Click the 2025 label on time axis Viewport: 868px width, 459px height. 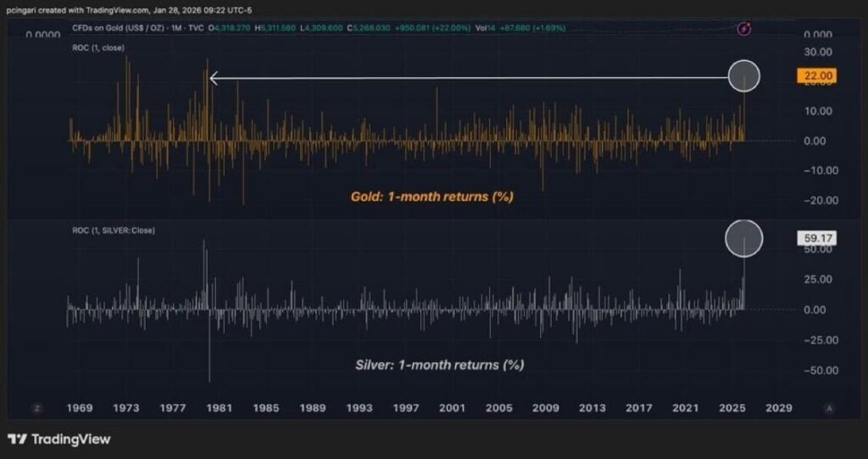(732, 408)
